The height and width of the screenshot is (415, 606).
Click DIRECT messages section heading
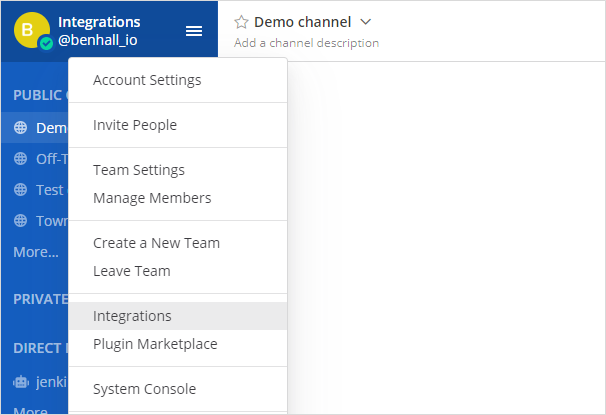[x=41, y=348]
